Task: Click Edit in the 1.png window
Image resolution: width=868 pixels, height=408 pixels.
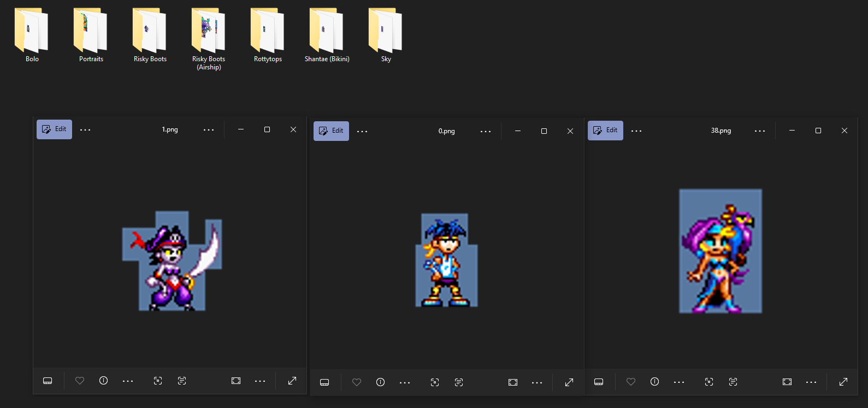Action: coord(54,129)
